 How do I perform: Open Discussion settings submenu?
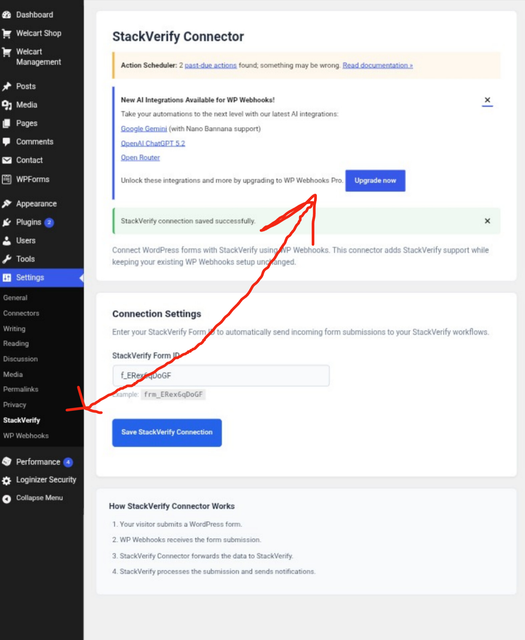click(x=20, y=359)
